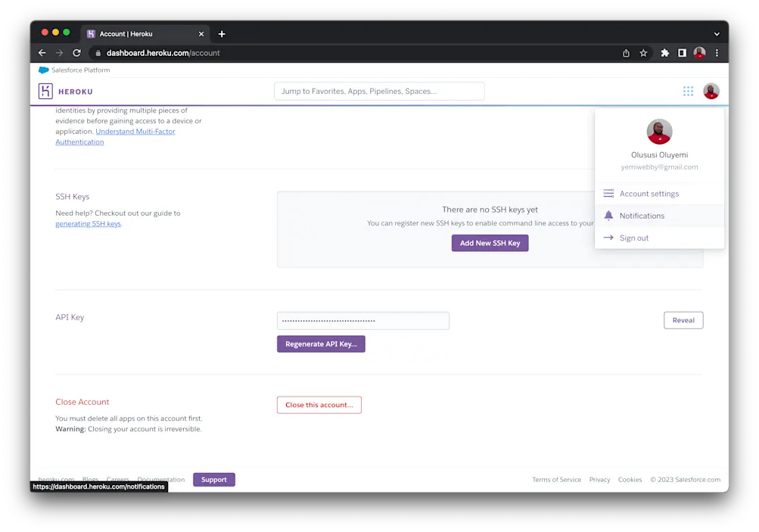Click browser forward arrow
This screenshot has height=532, width=759.
[59, 53]
